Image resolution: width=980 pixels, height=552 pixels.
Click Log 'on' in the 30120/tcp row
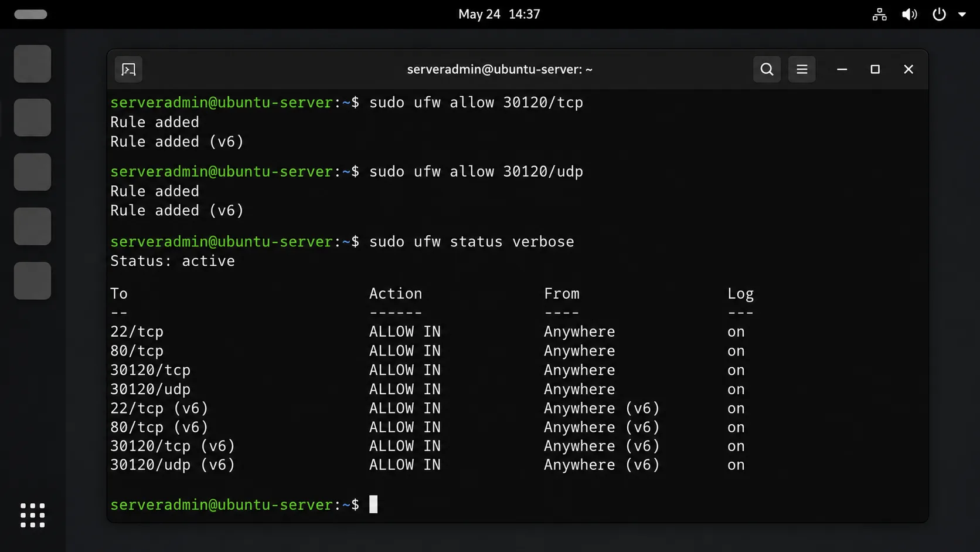click(x=736, y=371)
